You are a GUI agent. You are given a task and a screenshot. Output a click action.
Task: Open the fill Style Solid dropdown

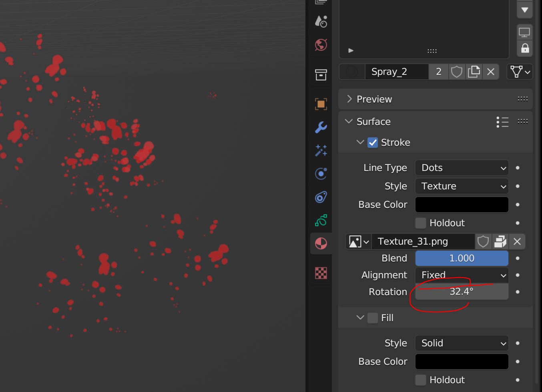462,343
